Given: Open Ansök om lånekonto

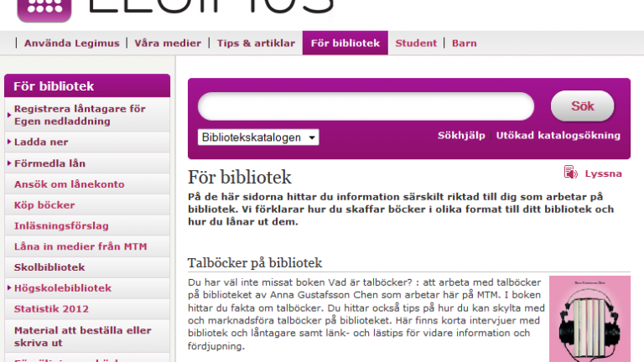Looking at the screenshot, I should click(x=69, y=184).
